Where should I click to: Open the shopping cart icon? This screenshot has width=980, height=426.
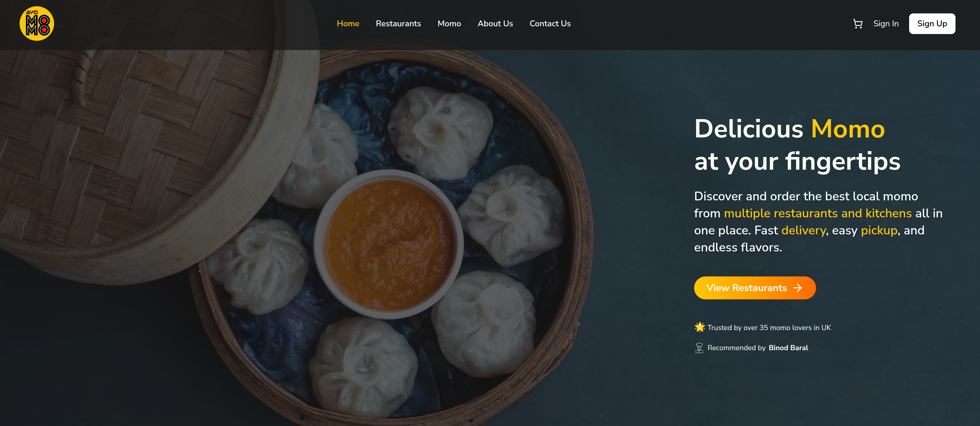point(858,24)
